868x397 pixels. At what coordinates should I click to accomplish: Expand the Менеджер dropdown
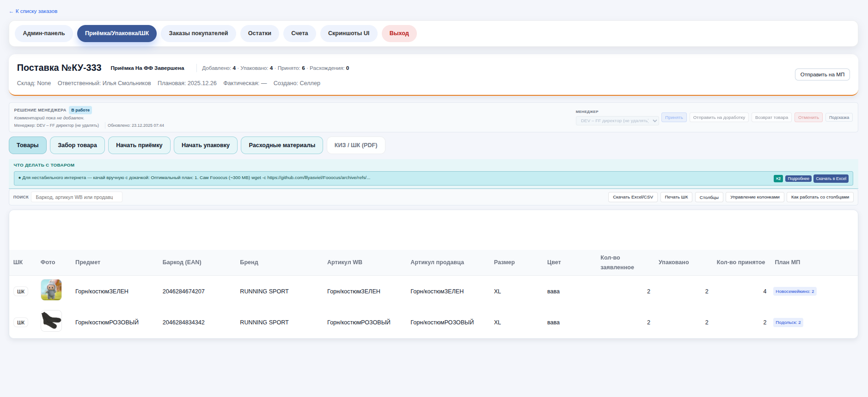(x=617, y=121)
